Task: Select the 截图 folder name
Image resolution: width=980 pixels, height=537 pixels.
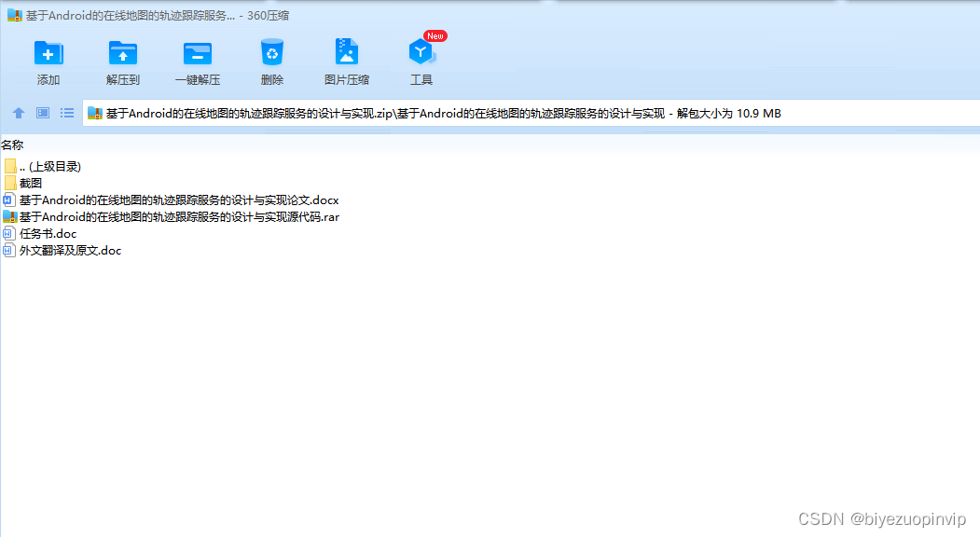Action: 31,183
